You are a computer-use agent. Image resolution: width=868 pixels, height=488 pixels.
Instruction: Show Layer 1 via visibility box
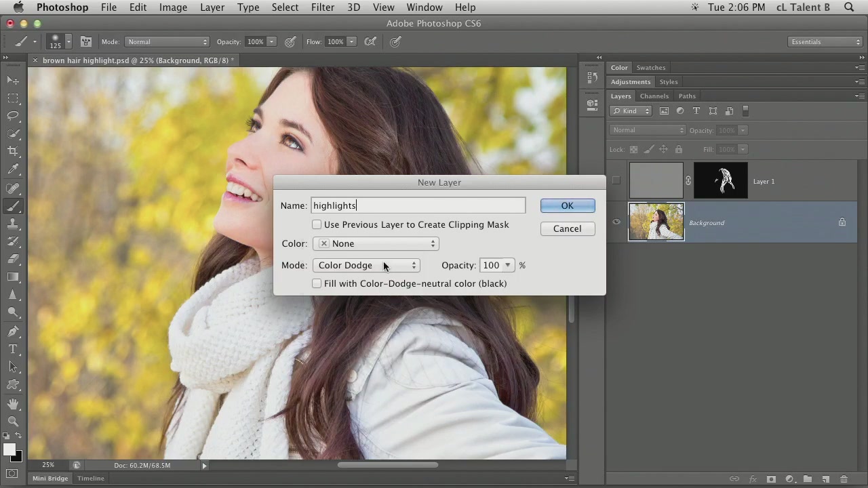[x=616, y=181]
